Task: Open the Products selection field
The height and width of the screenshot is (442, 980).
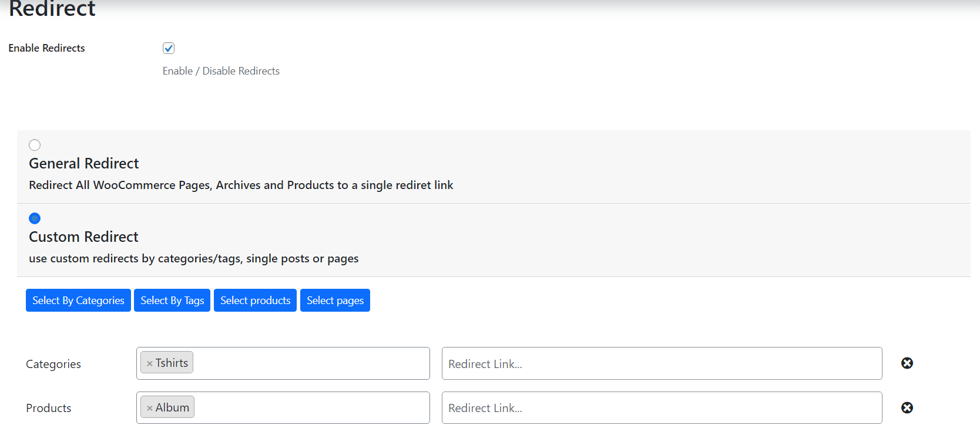Action: pos(311,407)
